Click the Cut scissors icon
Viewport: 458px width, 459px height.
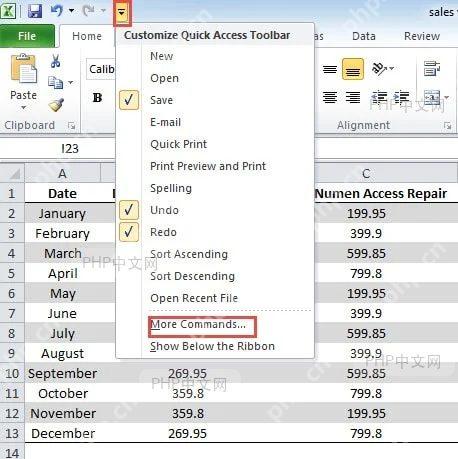(x=56, y=61)
